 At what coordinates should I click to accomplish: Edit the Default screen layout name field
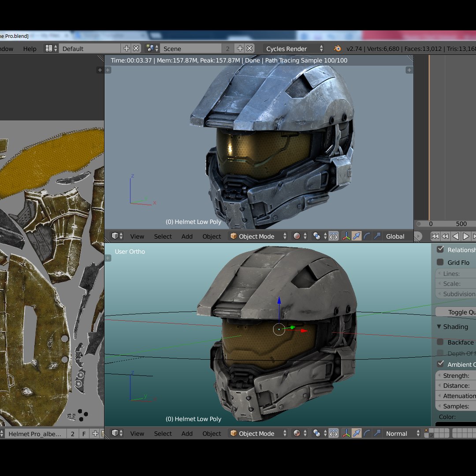click(89, 48)
